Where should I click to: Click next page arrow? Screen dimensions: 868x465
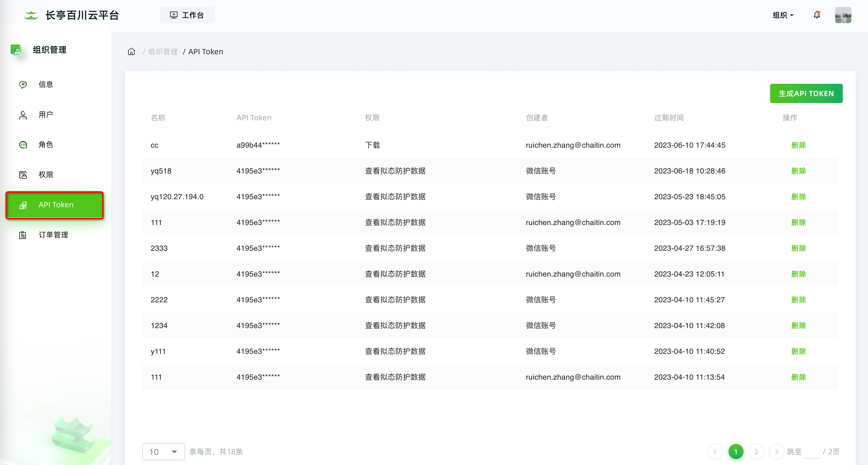pos(776,452)
